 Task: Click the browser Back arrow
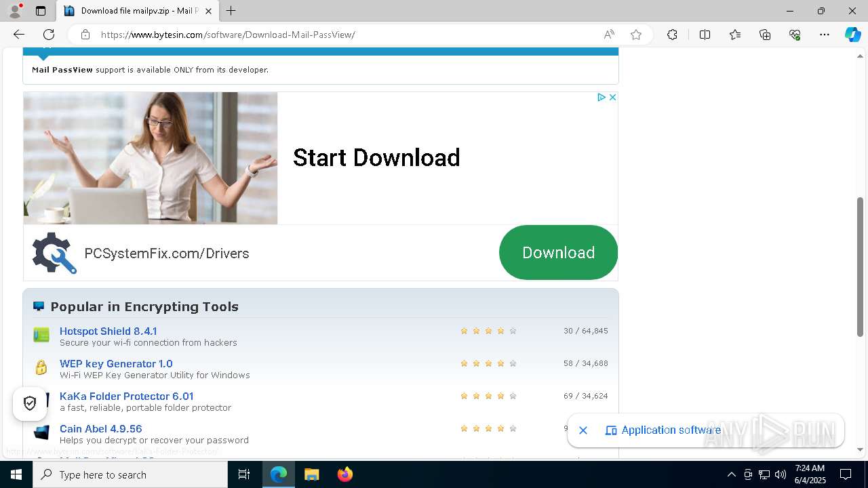coord(19,35)
